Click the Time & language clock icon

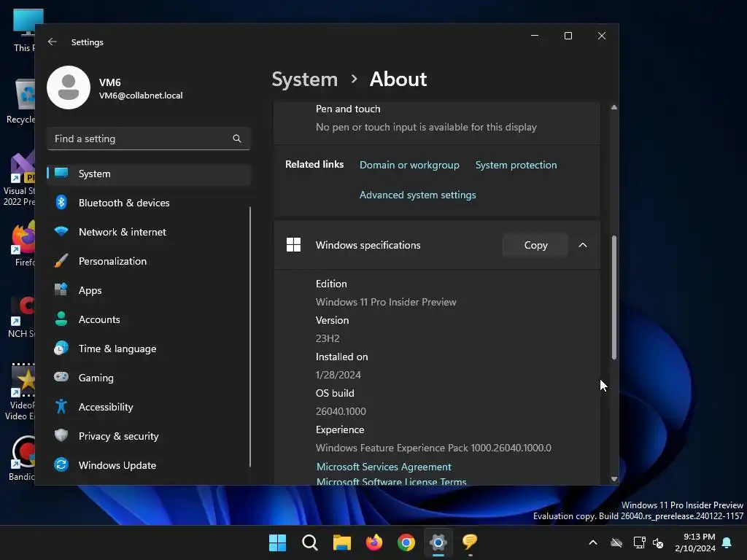click(61, 348)
